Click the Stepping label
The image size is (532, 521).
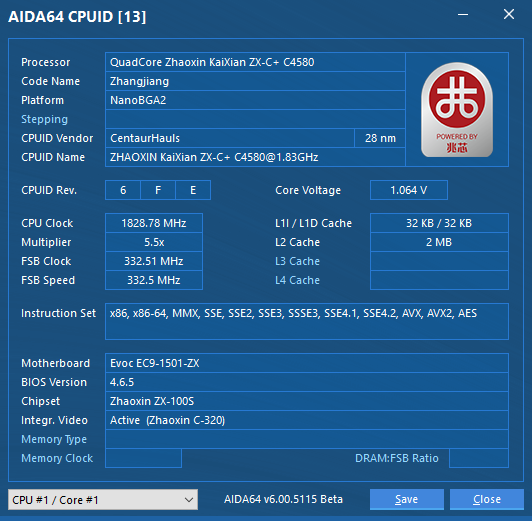[44, 119]
